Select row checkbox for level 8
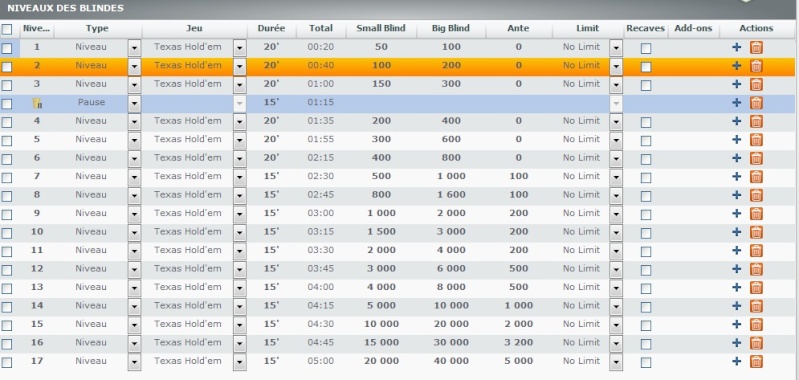Image resolution: width=799 pixels, height=380 pixels. (7, 196)
